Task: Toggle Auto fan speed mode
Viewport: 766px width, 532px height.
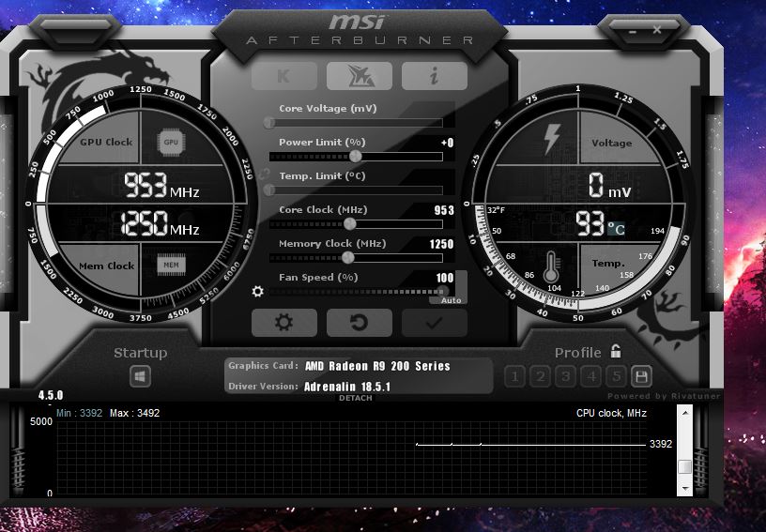Action: [x=451, y=300]
